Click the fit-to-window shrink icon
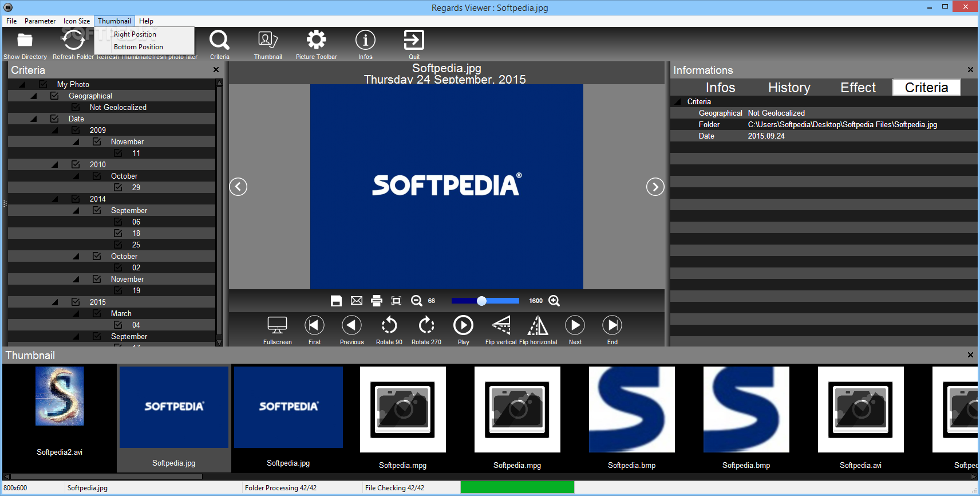 coord(396,301)
